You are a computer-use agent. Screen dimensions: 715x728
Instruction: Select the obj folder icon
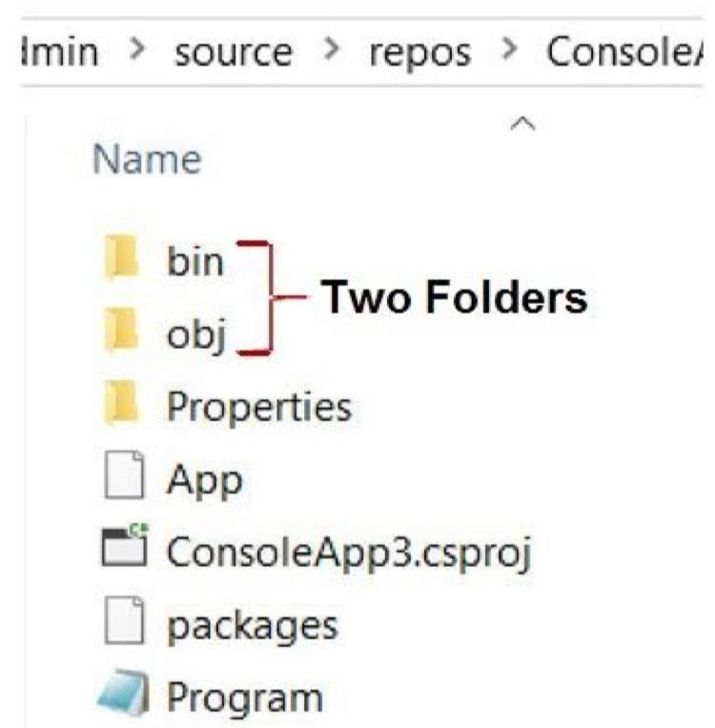122,329
